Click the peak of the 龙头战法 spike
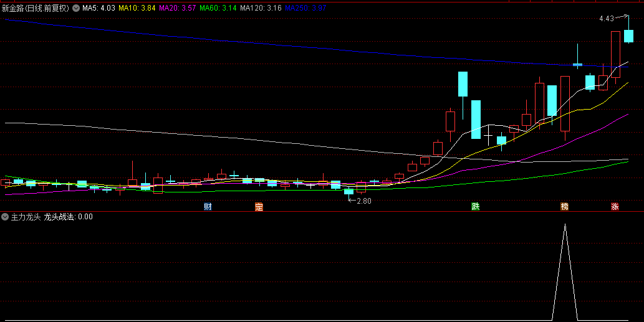 click(x=565, y=224)
